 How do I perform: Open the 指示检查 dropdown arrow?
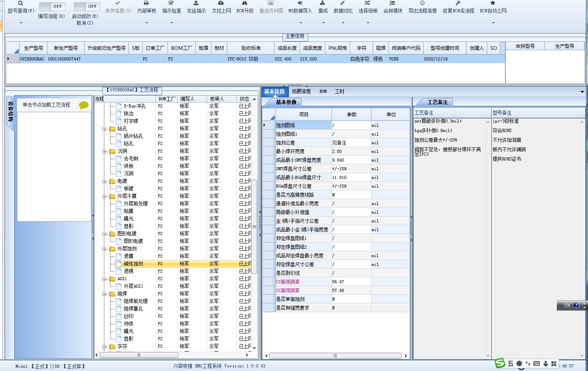coord(171,23)
